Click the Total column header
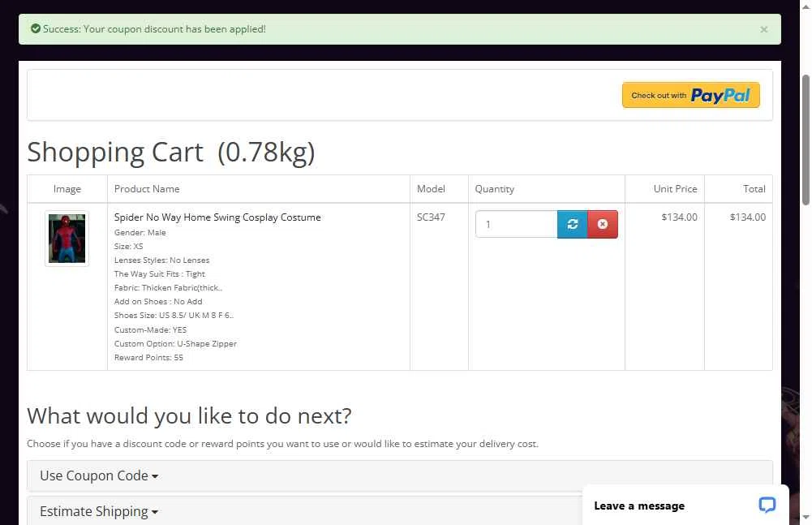 point(754,189)
